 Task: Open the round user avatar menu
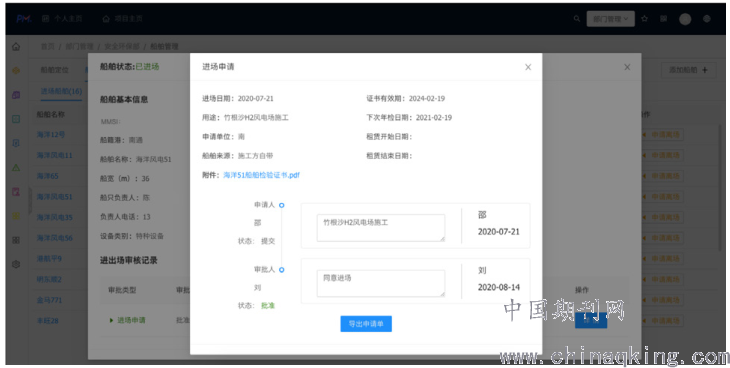[685, 19]
